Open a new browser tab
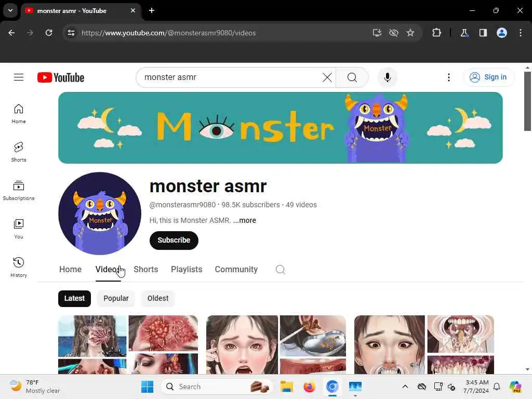The image size is (532, 399). tap(152, 10)
